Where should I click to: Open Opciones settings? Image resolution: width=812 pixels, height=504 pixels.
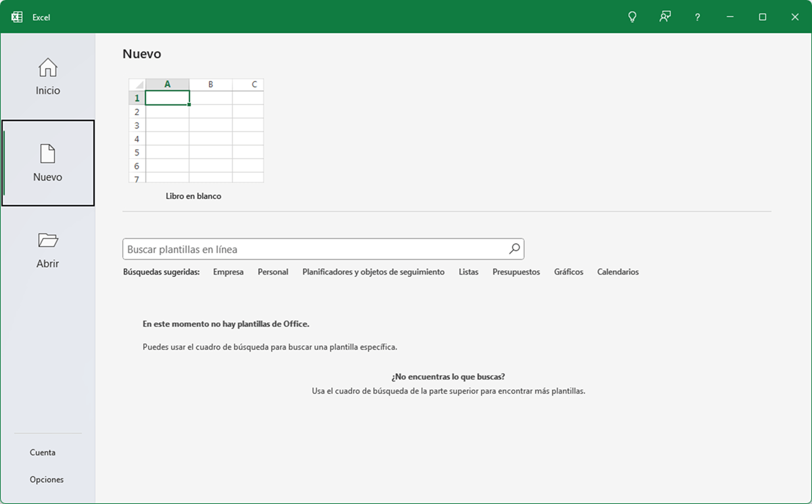[x=47, y=480]
